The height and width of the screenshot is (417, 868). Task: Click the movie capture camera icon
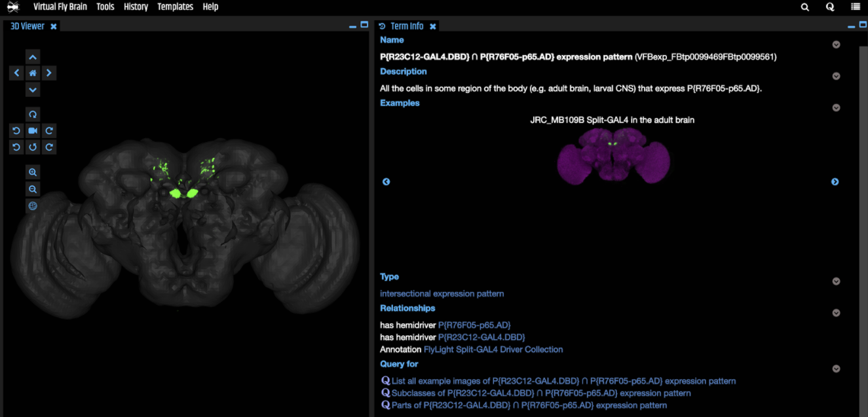[x=33, y=130]
